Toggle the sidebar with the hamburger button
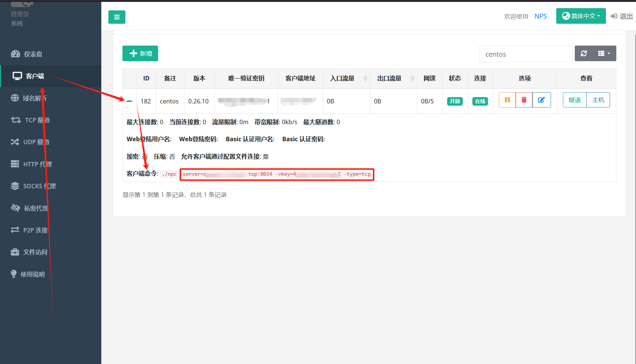636x364 pixels. [117, 17]
